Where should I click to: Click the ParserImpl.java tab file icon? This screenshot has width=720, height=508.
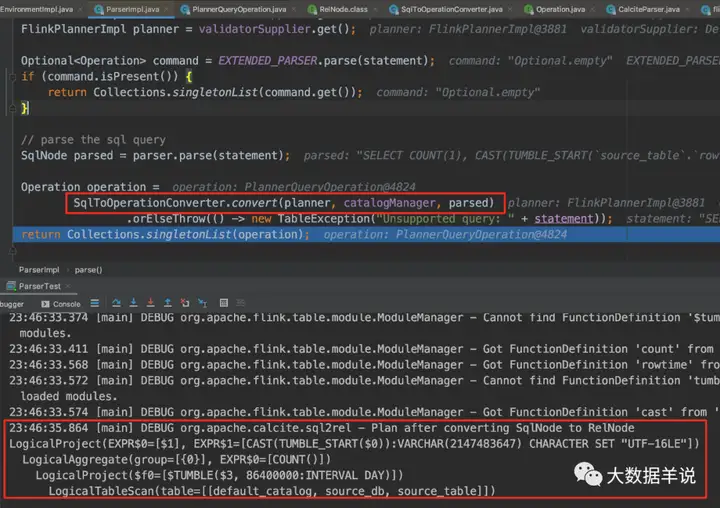pyautogui.click(x=98, y=9)
